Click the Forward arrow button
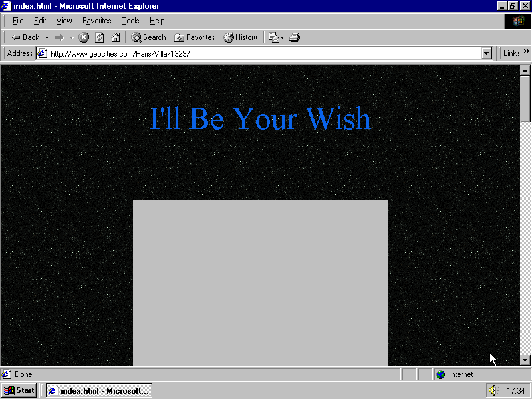Image resolution: width=532 pixels, height=399 pixels. pos(59,37)
